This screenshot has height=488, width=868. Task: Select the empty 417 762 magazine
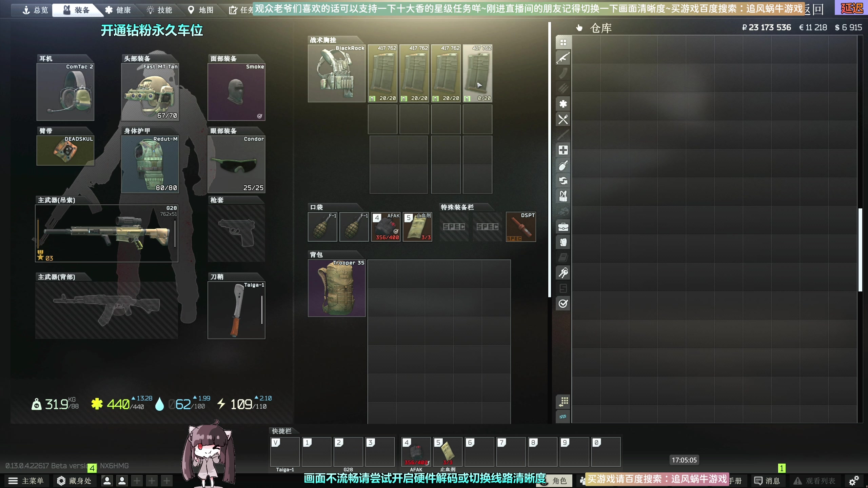(477, 73)
